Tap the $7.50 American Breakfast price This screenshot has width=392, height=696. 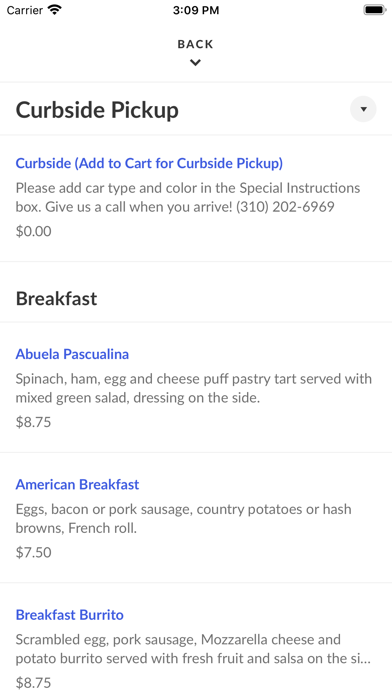click(x=34, y=553)
